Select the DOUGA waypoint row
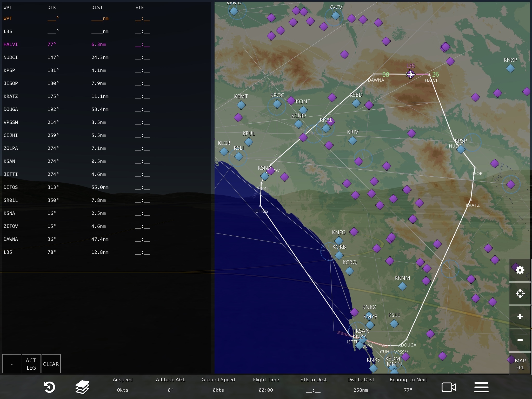Viewport: 532px width, 399px height. [x=11, y=109]
